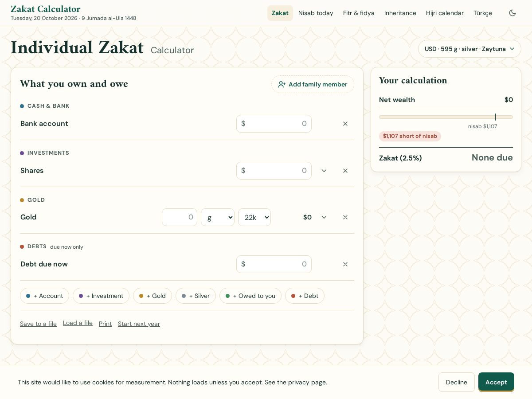Screen dimensions: 532x399
Task: Remove the Debt due now row
Action: click(x=345, y=264)
